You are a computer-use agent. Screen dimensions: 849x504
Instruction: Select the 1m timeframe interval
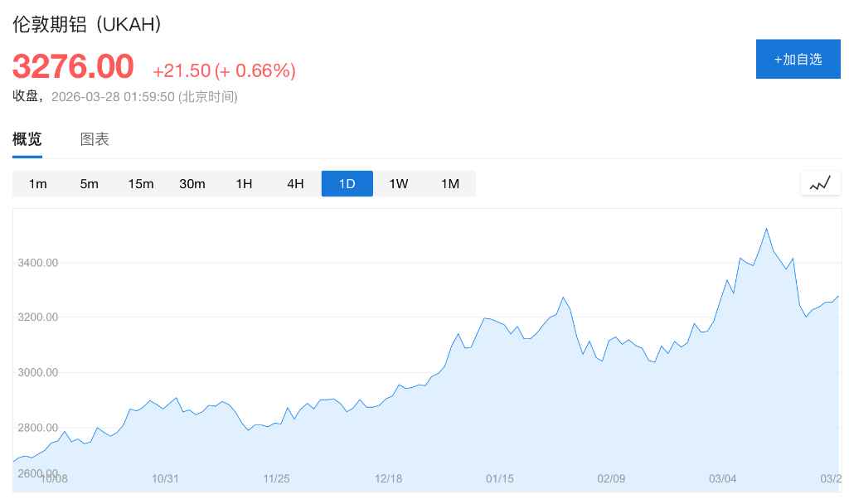(37, 183)
